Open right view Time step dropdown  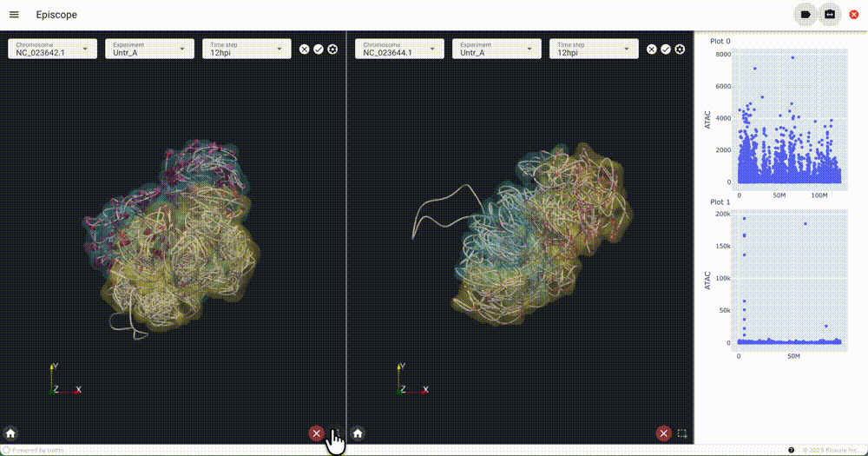[x=594, y=49]
